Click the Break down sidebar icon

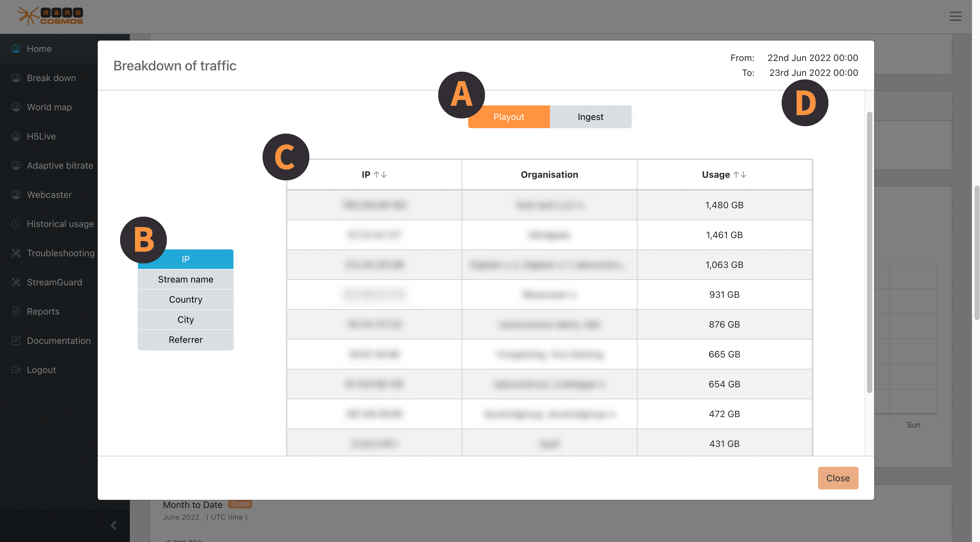[16, 78]
